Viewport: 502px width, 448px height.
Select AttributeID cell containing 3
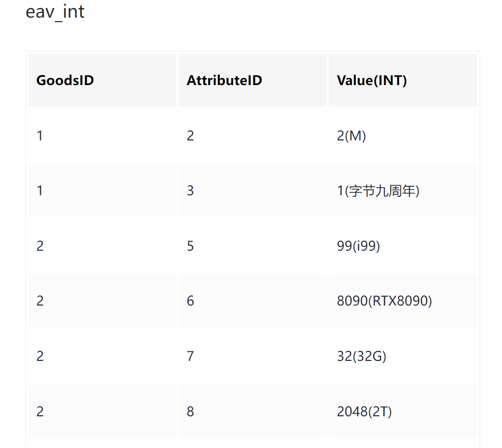click(190, 191)
